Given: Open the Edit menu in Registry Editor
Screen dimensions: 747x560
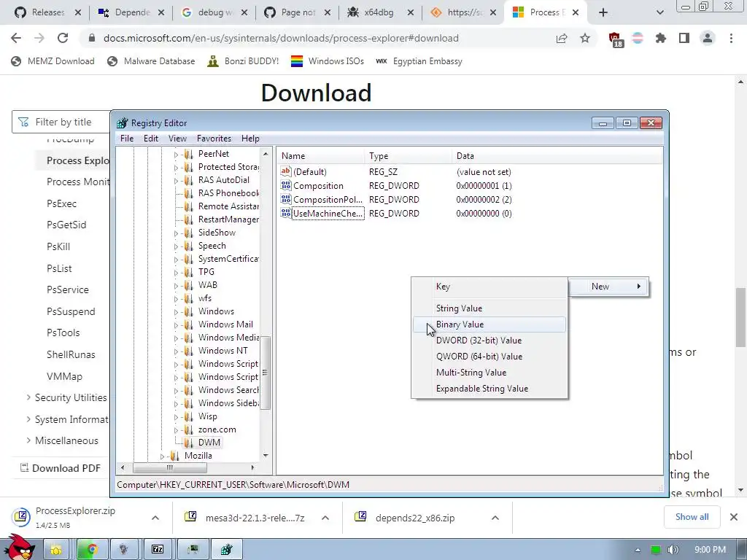Looking at the screenshot, I should (150, 138).
